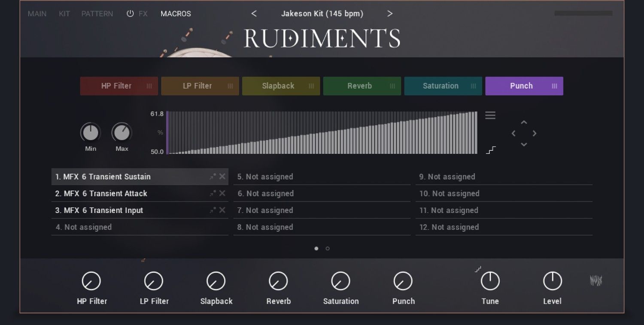This screenshot has width=644, height=325.
Task: Delete the MFX 6 Transient Input macro
Action: tap(222, 210)
